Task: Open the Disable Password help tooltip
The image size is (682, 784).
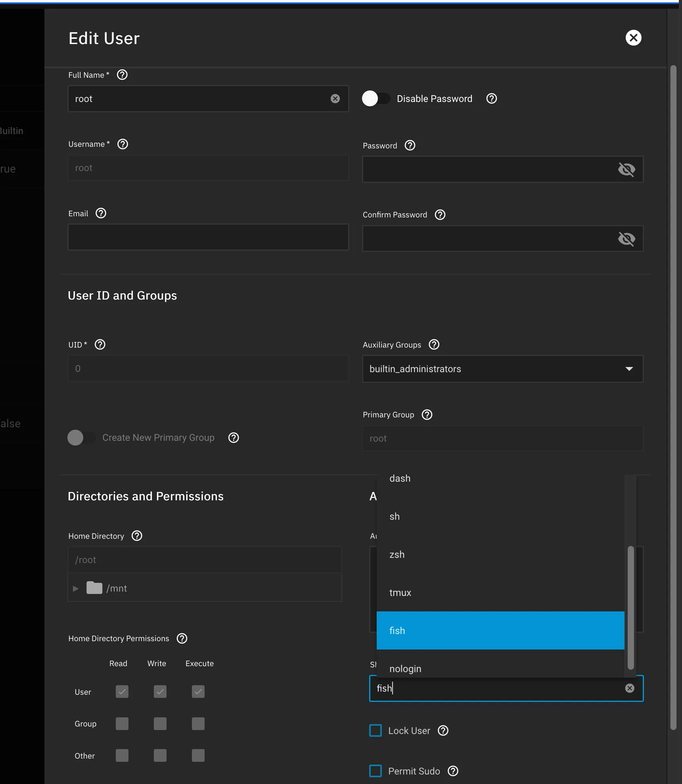Action: (x=492, y=98)
